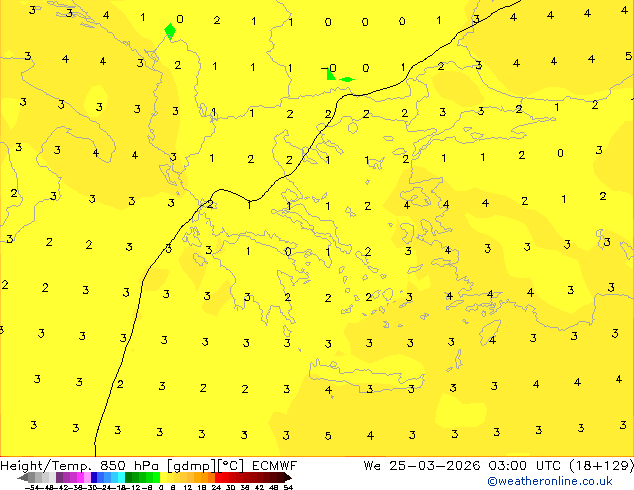Pick the cyan swatch in the color scale

pyautogui.click(x=122, y=477)
